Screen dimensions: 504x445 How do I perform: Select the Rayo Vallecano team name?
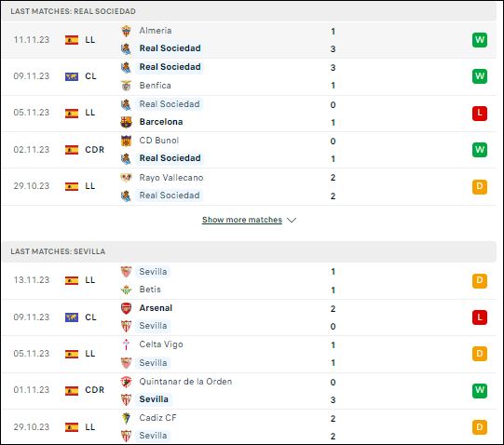point(171,178)
